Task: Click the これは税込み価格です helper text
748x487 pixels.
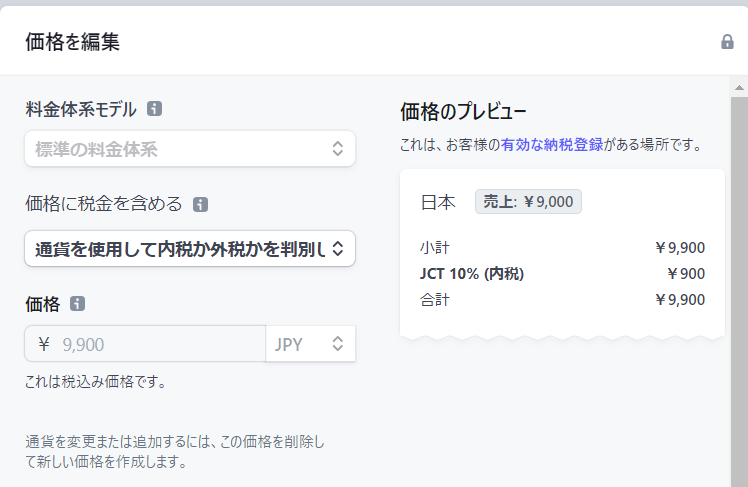Action: [x=95, y=381]
